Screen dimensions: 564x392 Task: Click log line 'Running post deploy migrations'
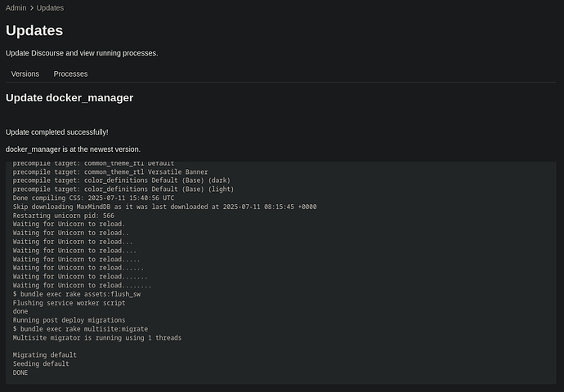pos(69,320)
